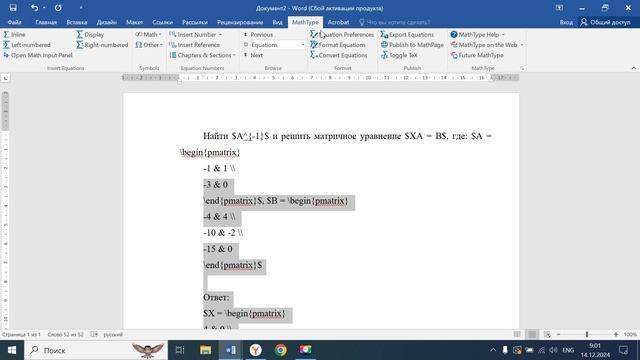The width and height of the screenshot is (640, 360).
Task: Click the Общий доступ share button
Action: click(x=606, y=22)
